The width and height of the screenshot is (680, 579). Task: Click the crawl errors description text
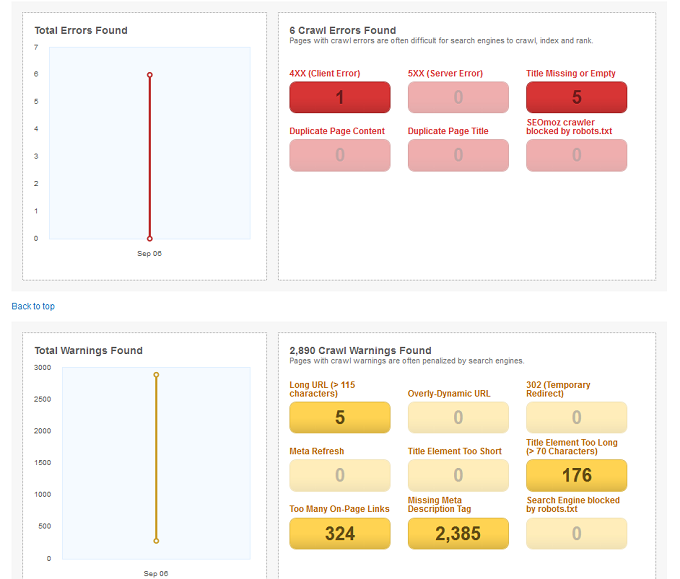tap(441, 40)
